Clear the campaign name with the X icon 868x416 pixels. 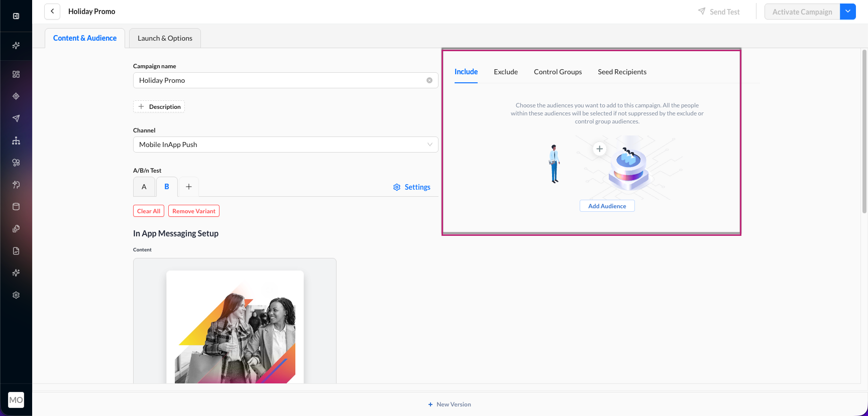[x=429, y=80]
